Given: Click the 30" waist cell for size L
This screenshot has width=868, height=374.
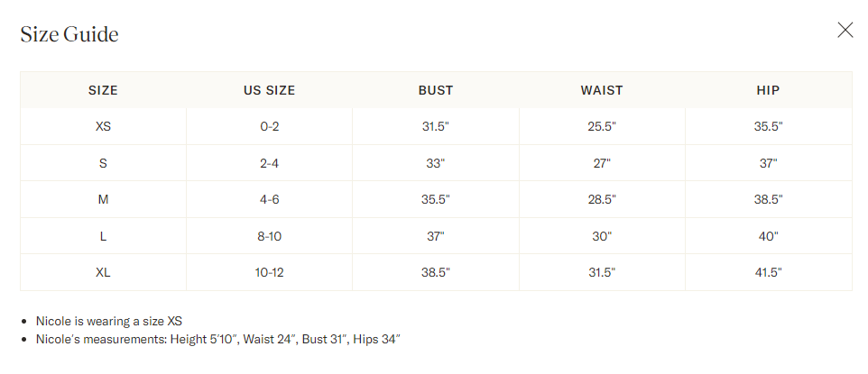Looking at the screenshot, I should [602, 236].
